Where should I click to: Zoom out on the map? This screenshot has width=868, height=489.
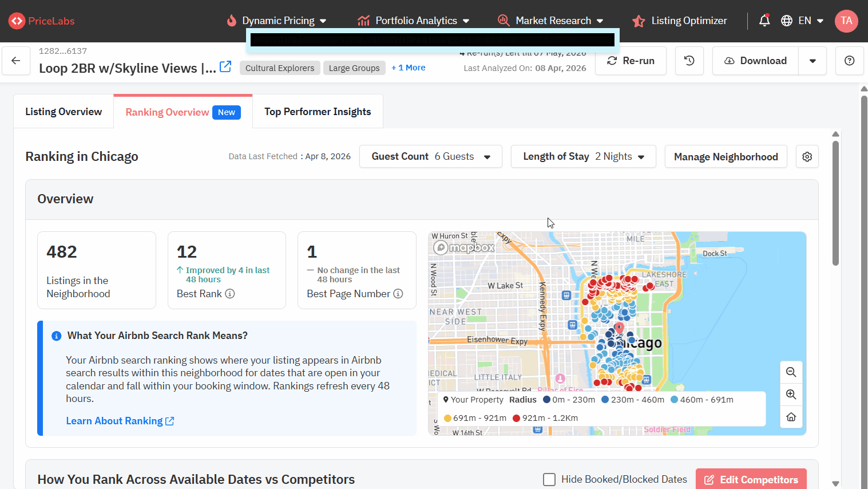[791, 372]
